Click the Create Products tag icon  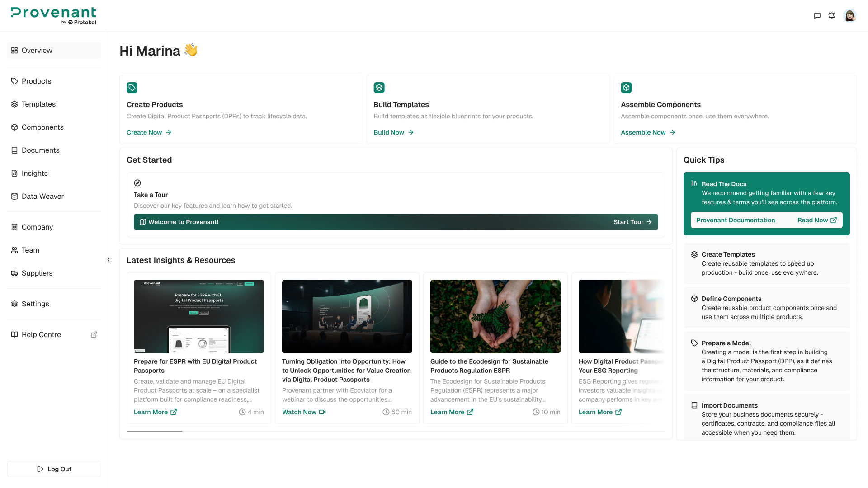pyautogui.click(x=132, y=88)
